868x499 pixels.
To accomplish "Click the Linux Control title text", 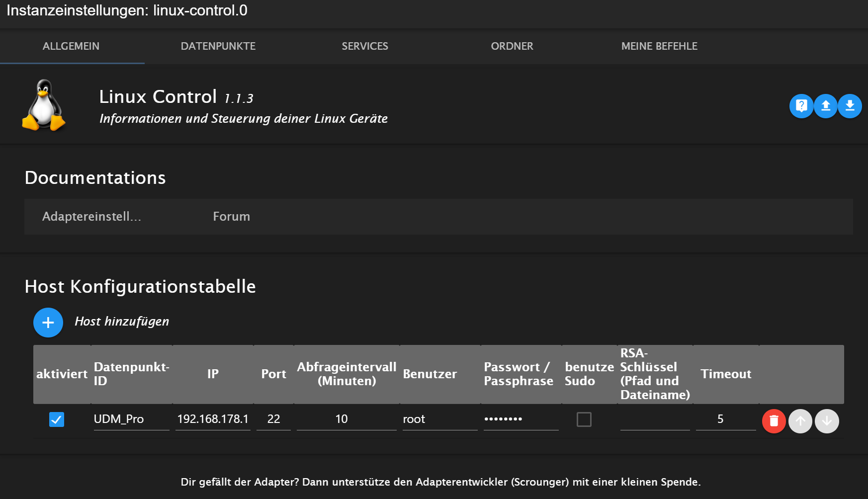I will [x=158, y=96].
